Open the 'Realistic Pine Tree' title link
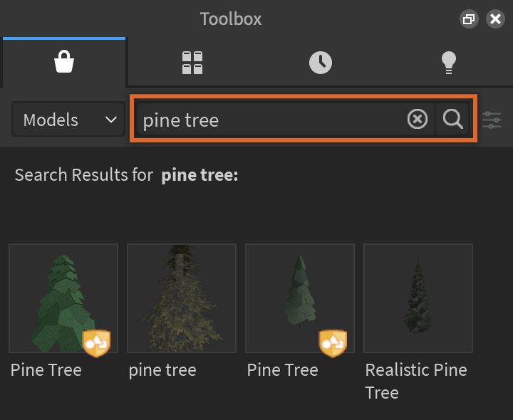The height and width of the screenshot is (420, 513). tap(415, 381)
